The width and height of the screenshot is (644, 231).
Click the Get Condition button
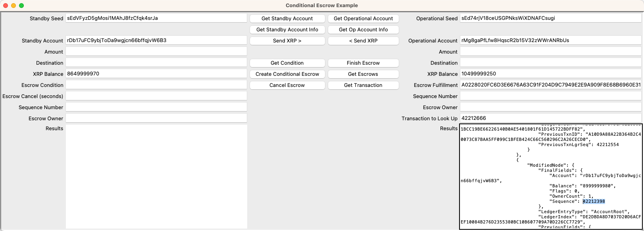pos(287,63)
